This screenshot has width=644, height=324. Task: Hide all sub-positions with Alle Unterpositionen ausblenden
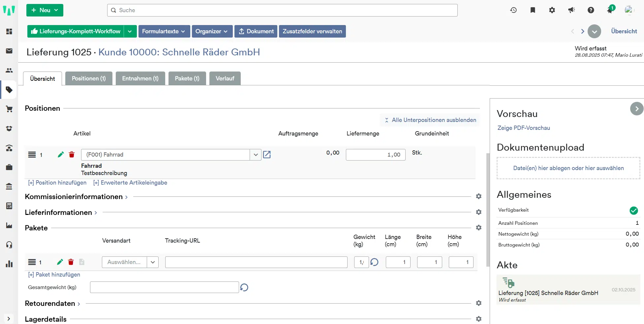pos(430,120)
